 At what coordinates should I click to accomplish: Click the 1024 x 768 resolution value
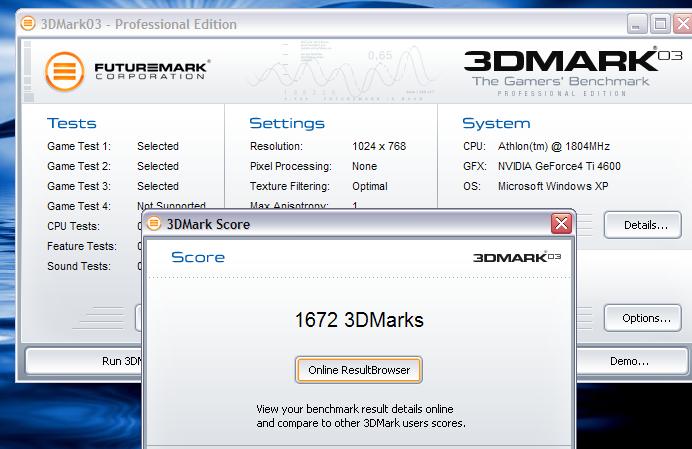pyautogui.click(x=379, y=146)
